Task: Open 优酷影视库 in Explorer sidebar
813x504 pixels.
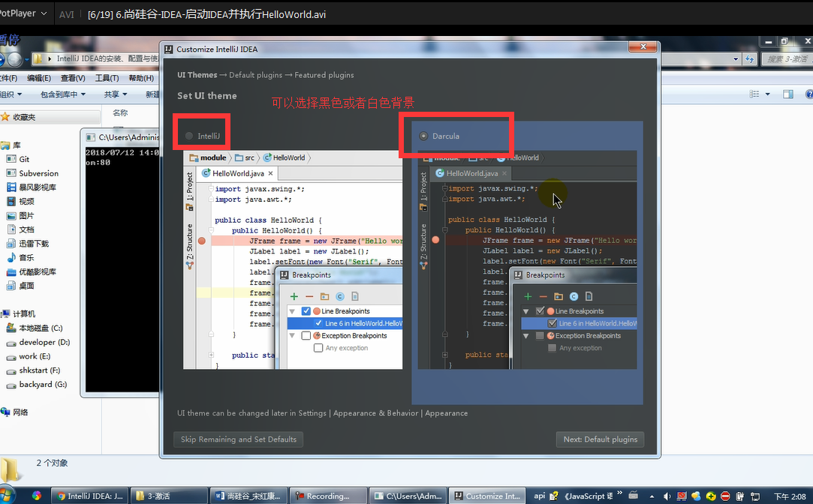Action: click(38, 271)
